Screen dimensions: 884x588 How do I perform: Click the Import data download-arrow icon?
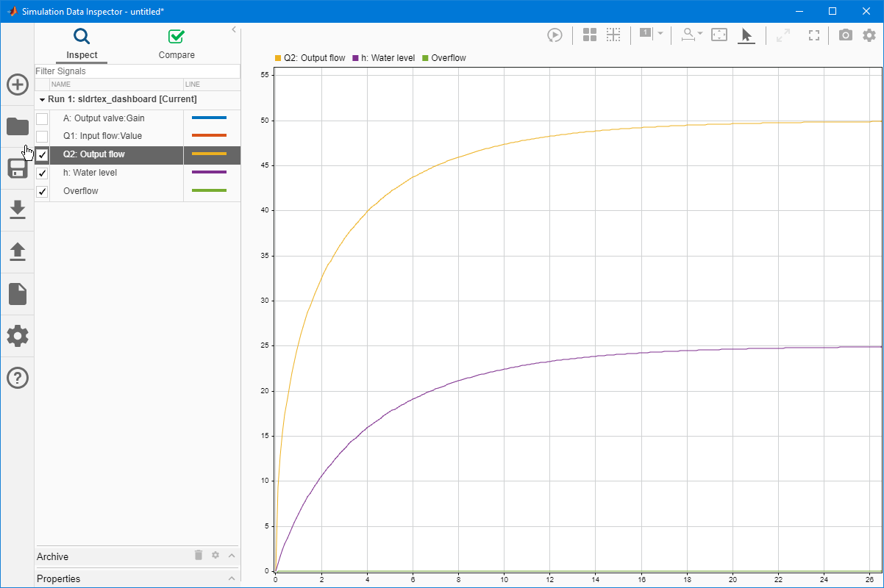click(18, 210)
